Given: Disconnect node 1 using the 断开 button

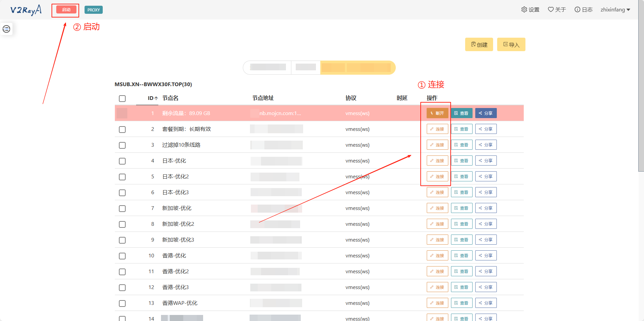Looking at the screenshot, I should [437, 113].
